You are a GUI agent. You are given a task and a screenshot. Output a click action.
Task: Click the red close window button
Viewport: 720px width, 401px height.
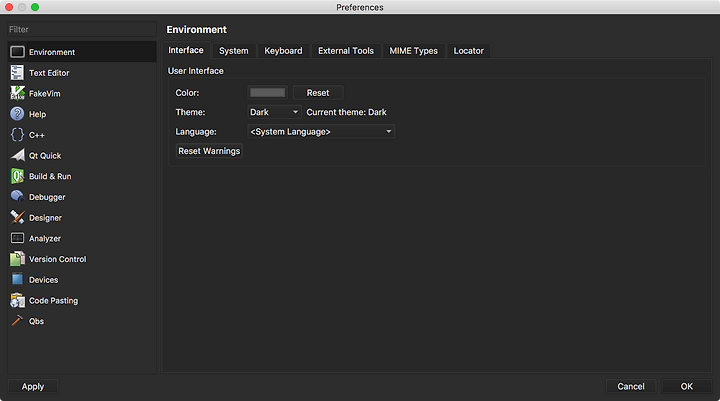(9, 7)
